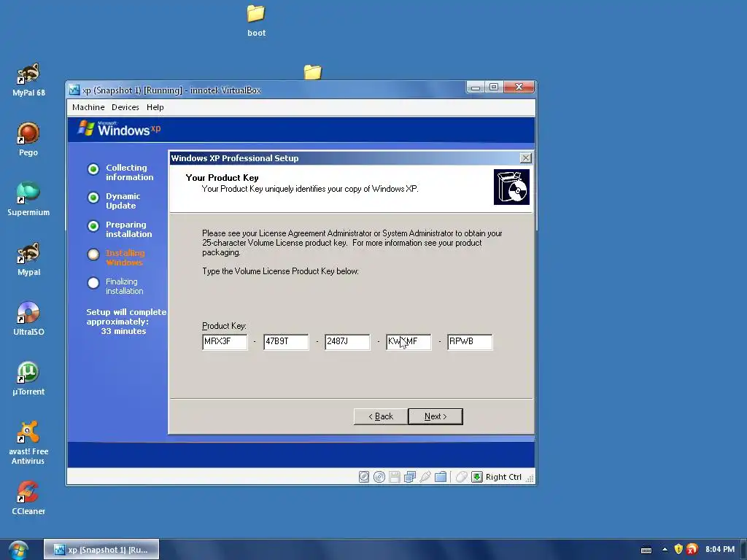747x560 pixels.
Task: Select the Pego desktop icon
Action: coord(28,139)
